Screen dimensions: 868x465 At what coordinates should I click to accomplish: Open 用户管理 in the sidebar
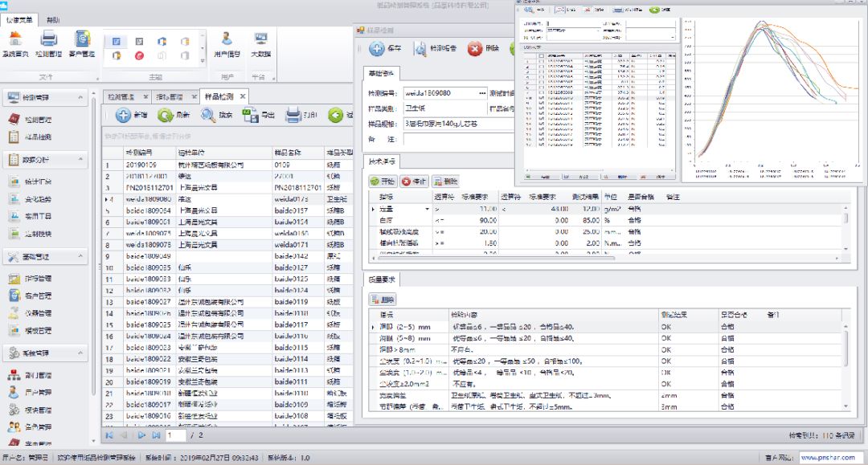coord(31,393)
